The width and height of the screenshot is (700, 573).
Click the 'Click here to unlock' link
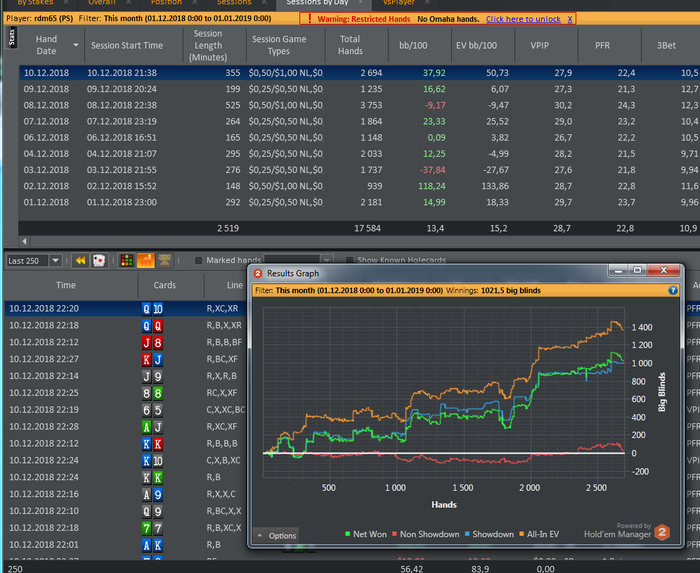(521, 19)
